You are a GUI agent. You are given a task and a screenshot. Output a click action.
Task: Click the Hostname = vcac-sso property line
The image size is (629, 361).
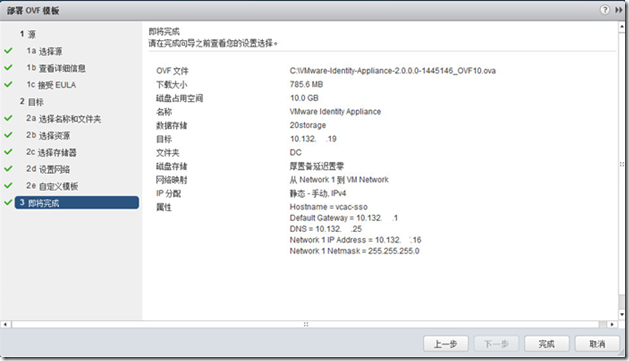point(329,207)
